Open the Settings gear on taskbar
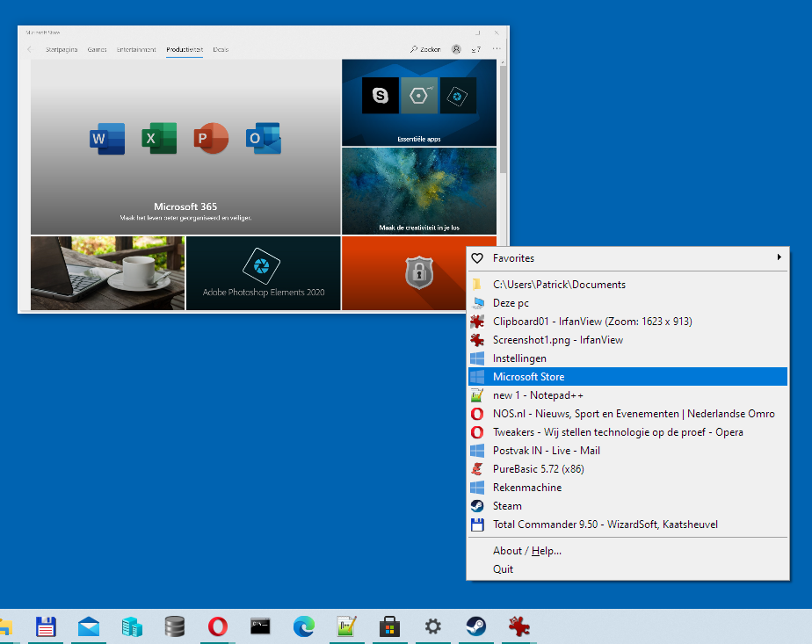This screenshot has height=644, width=812. pos(432,626)
